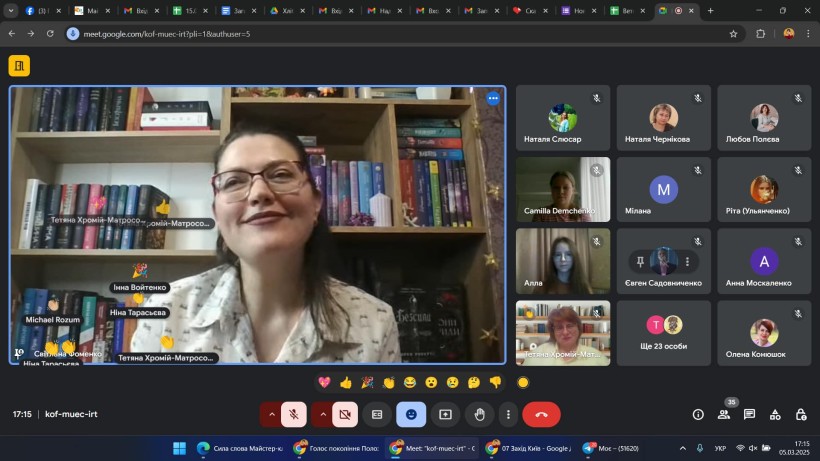Open the 'Ще 23 особи' tile
The height and width of the screenshot is (461, 820).
[x=664, y=333]
